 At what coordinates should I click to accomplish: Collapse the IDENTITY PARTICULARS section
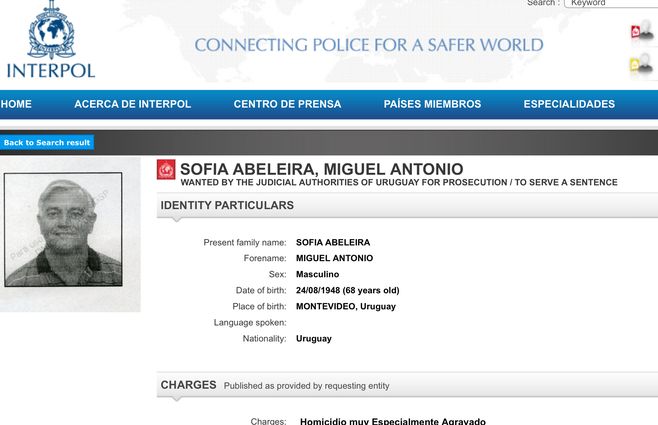[x=407, y=205]
